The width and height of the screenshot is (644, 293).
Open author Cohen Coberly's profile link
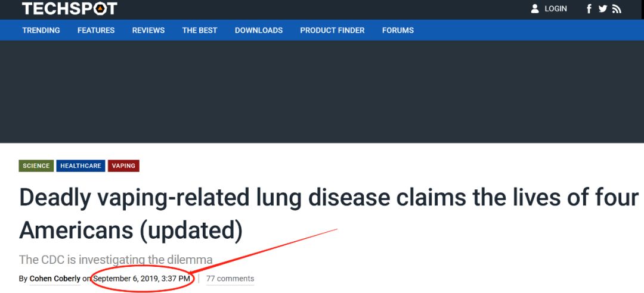pos(55,279)
